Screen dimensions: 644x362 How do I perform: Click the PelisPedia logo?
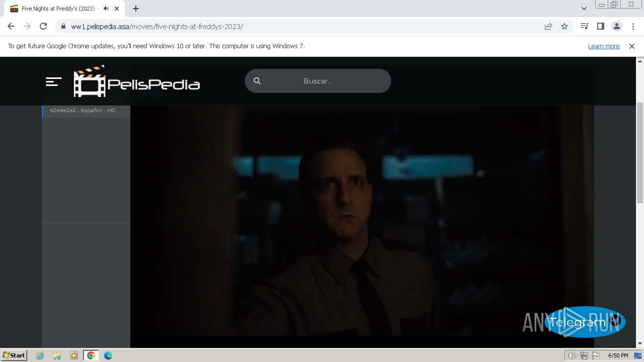[137, 81]
